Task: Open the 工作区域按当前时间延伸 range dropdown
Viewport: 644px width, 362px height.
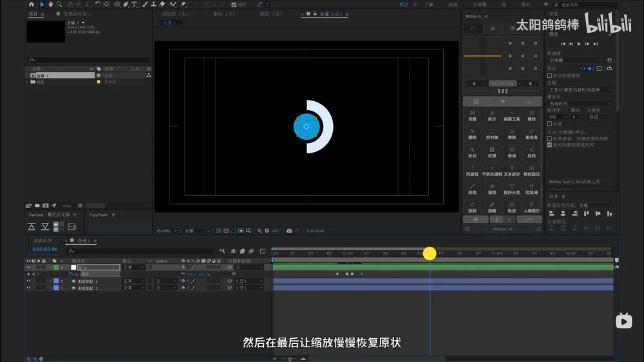Action: tap(580, 90)
